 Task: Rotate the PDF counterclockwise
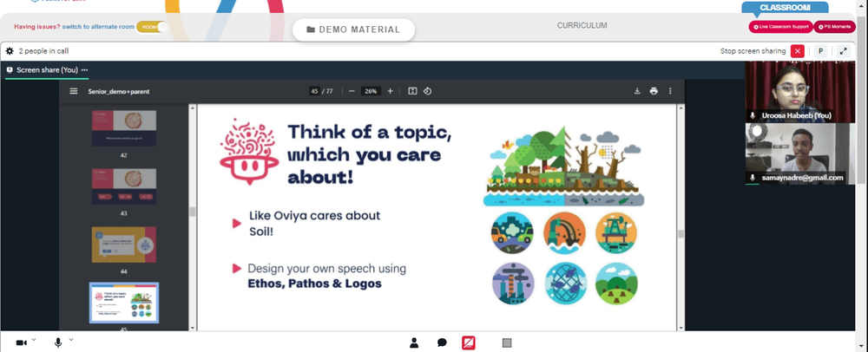tap(427, 91)
